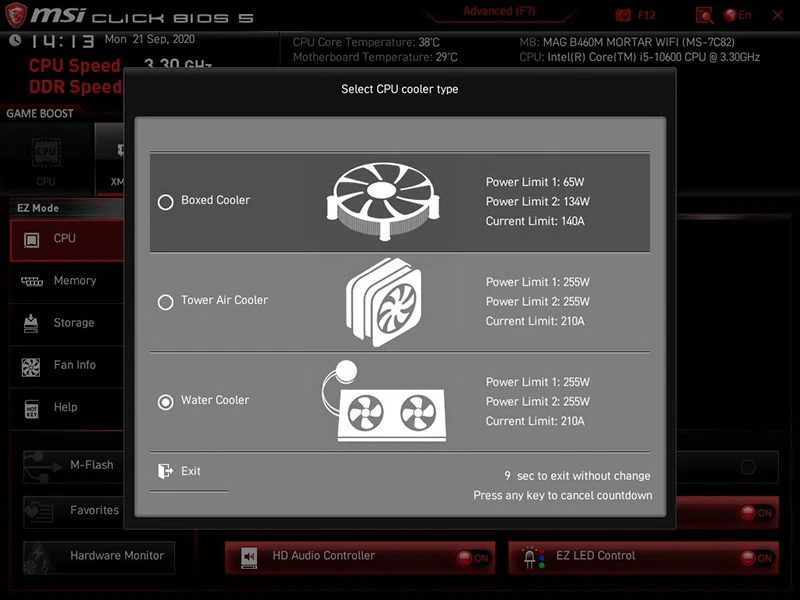The width and height of the screenshot is (800, 600).
Task: Click the Hardware Monitor fan icon
Action: tap(36, 559)
